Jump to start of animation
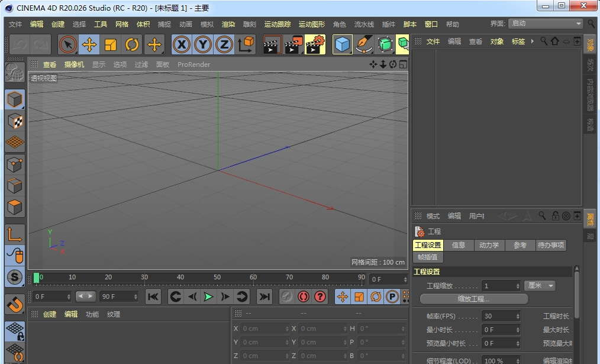The width and height of the screenshot is (600, 364). tap(153, 297)
